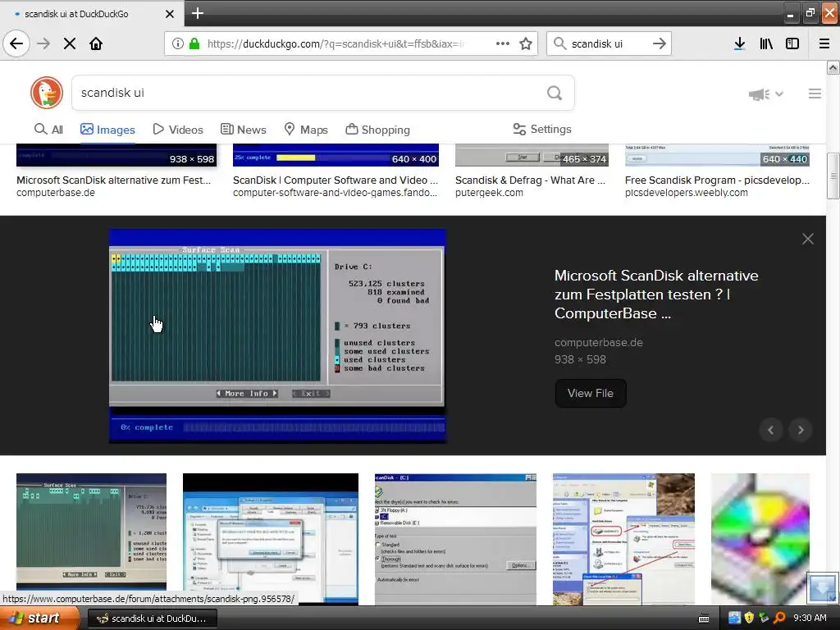Open ScanDisk Computer Software and Video result
Image resolution: width=840 pixels, height=630 pixels.
pos(336,180)
